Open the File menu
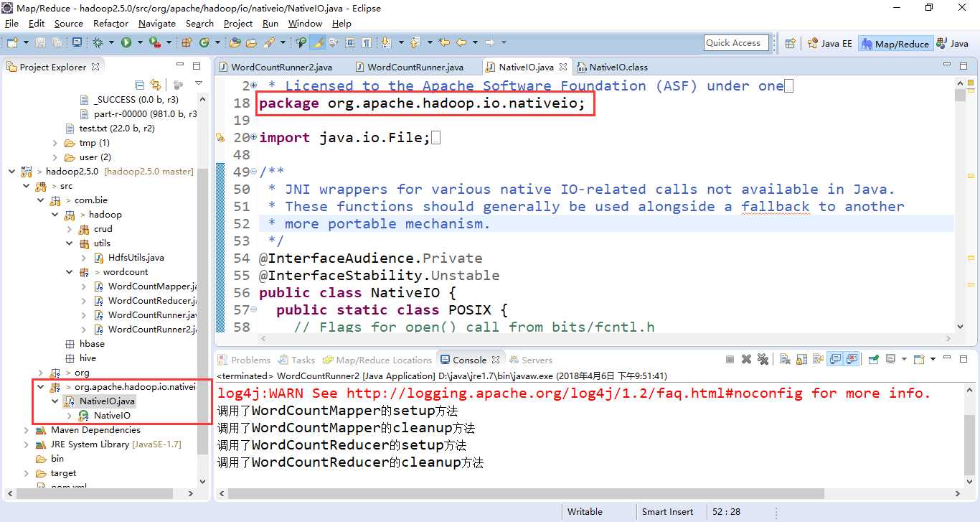 click(x=11, y=24)
